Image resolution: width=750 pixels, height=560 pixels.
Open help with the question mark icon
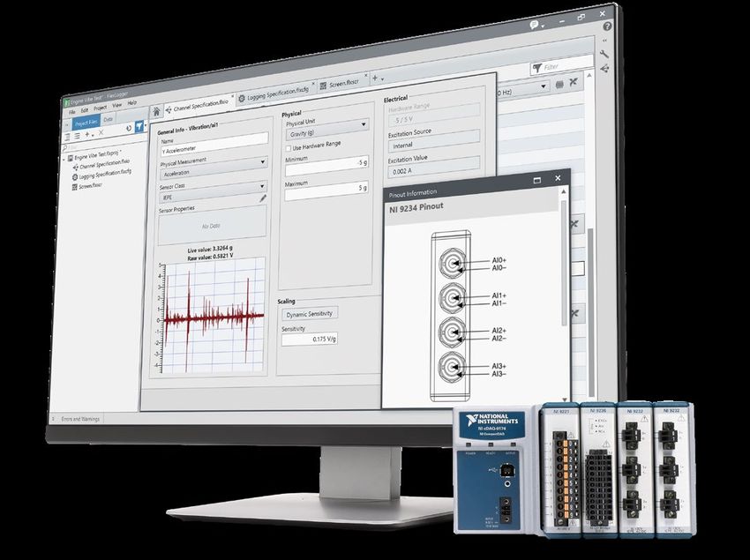pyautogui.click(x=607, y=26)
